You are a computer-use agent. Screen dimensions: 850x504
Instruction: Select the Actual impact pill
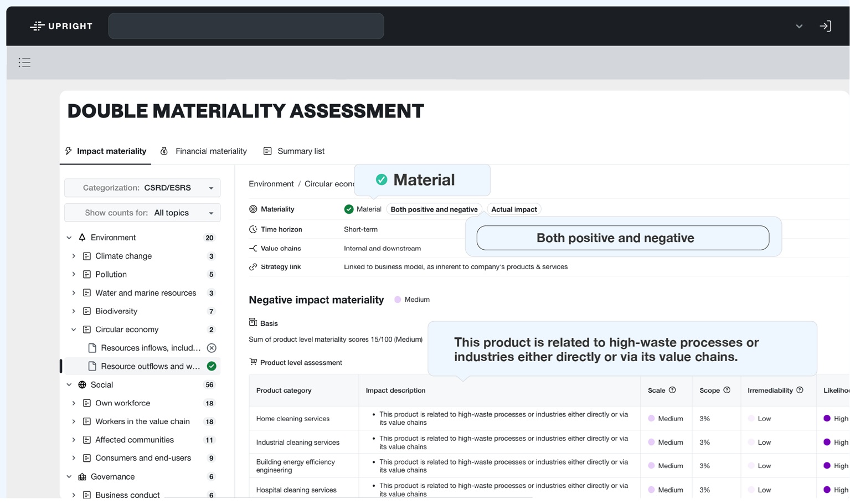(513, 209)
